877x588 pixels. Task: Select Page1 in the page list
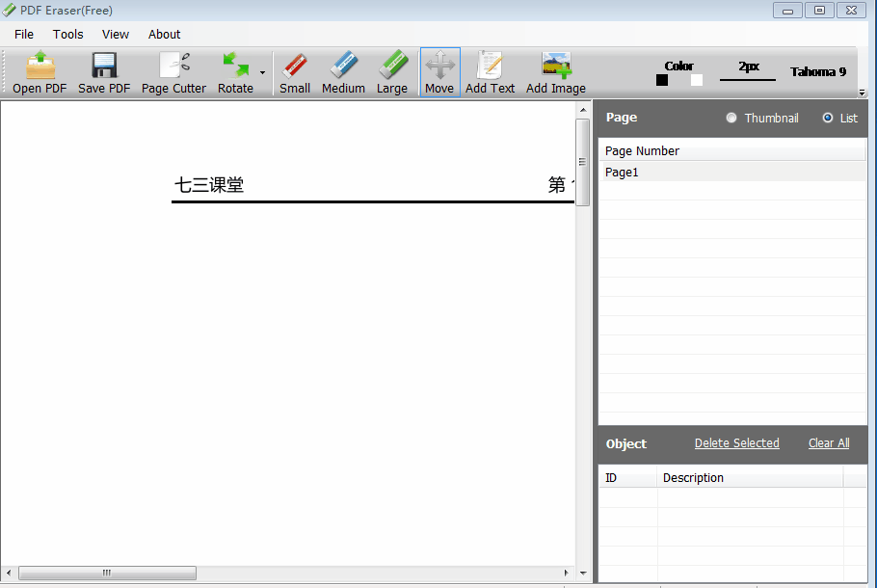coord(732,173)
